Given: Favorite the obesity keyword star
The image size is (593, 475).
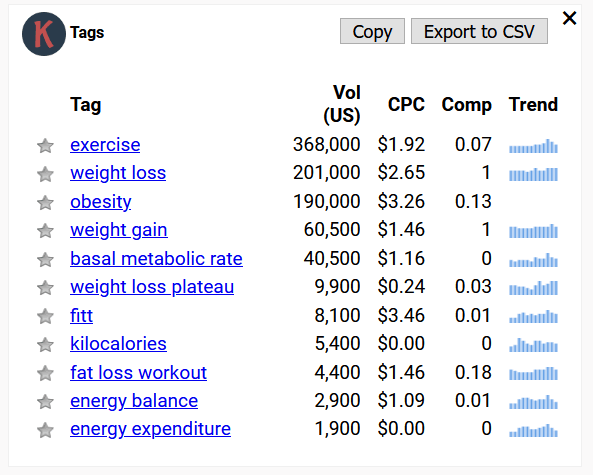Looking at the screenshot, I should (45, 202).
